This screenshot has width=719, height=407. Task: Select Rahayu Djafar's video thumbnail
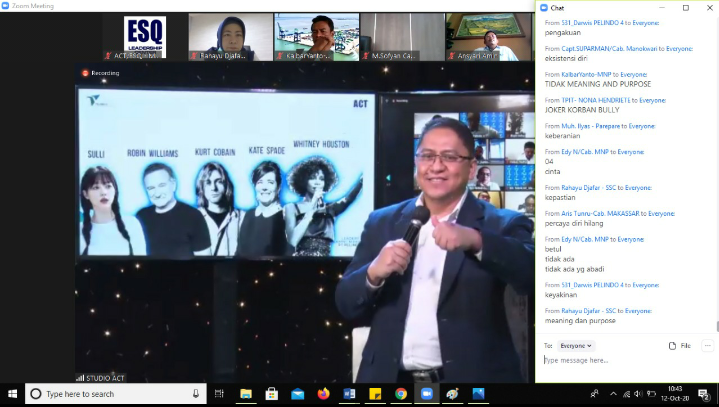pyautogui.click(x=231, y=37)
